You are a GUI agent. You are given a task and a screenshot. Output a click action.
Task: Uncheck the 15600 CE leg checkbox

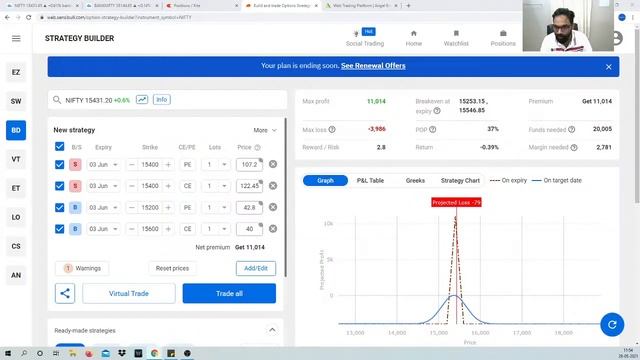(60, 229)
